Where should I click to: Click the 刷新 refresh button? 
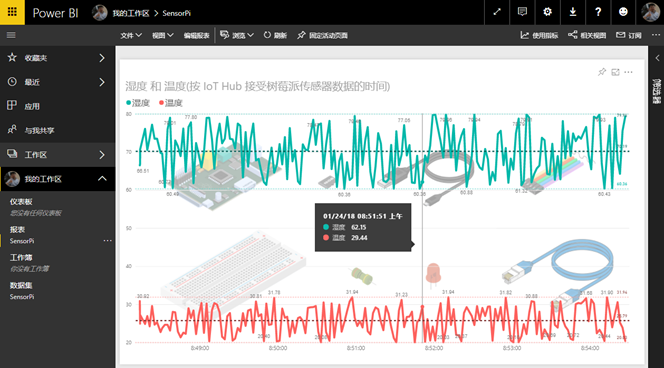coord(275,36)
